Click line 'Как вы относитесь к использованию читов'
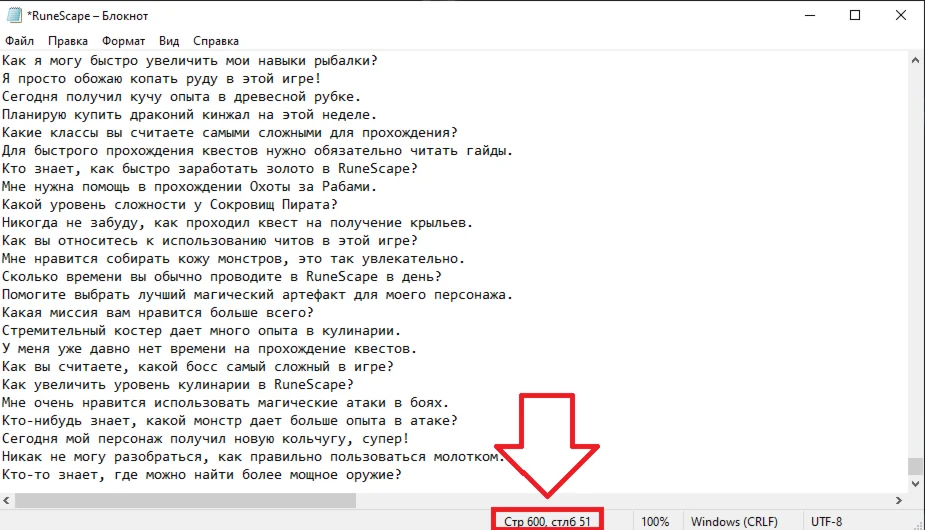Image resolution: width=925 pixels, height=530 pixels. coord(209,240)
